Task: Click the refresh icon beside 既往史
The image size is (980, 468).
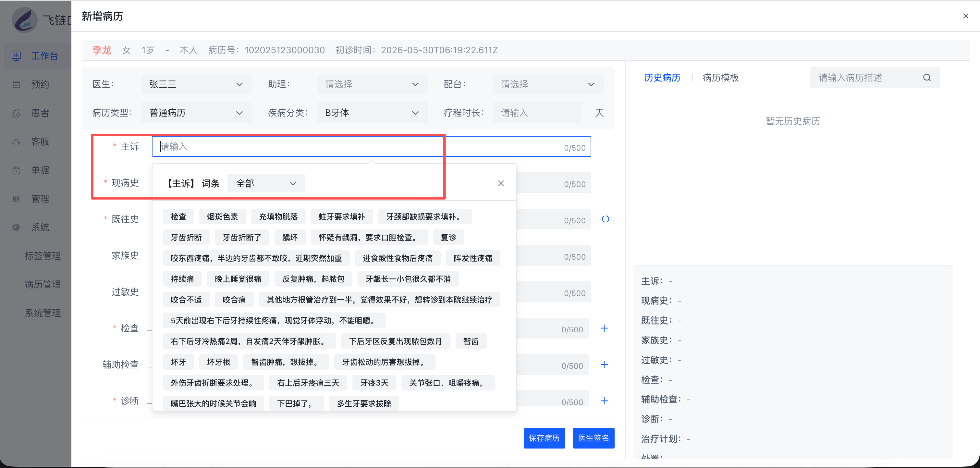Action: 605,219
